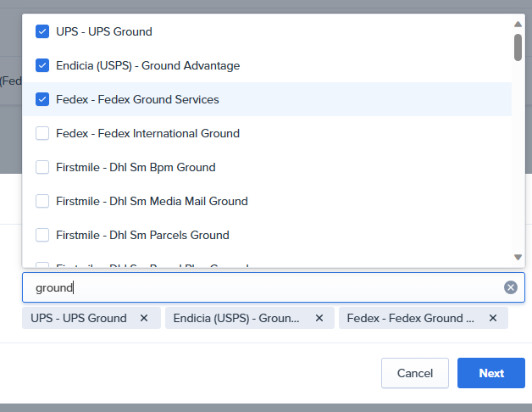Select 'Firstmile - Dhl Sm Bpm Ground' label text
Viewport: 532px width, 412px height.
(x=136, y=168)
